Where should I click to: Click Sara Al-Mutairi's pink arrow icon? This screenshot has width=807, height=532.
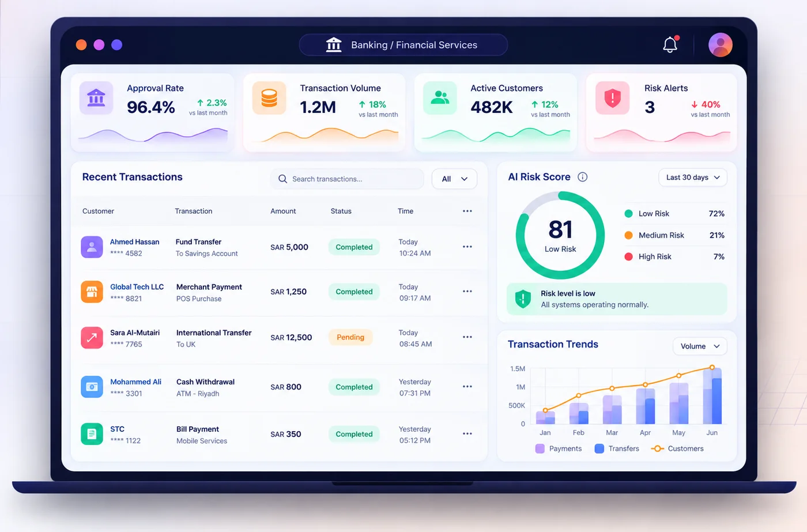click(x=92, y=338)
